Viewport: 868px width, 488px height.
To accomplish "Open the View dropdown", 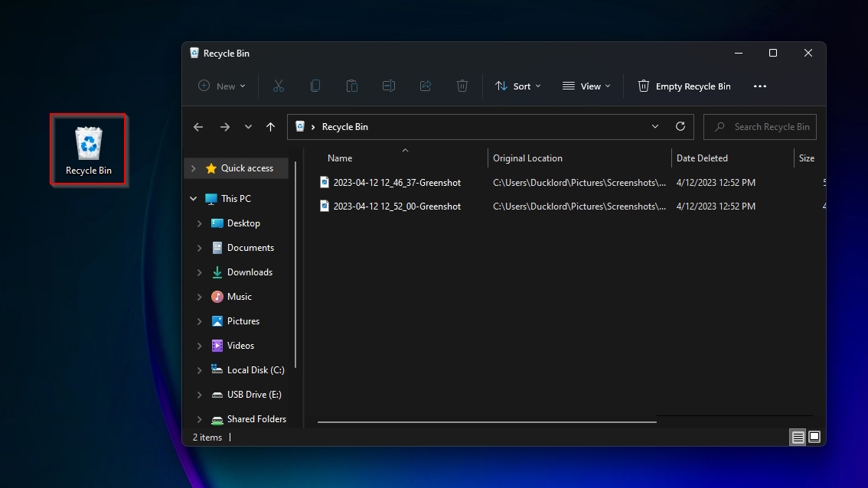I will pos(586,86).
